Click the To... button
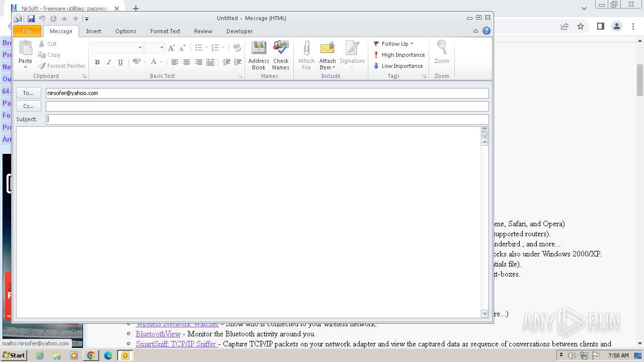Image resolution: width=644 pixels, height=362 pixels. (28, 93)
